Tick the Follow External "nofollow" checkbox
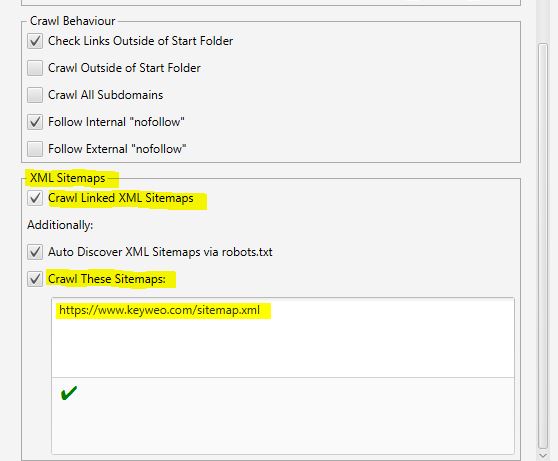 [35, 149]
